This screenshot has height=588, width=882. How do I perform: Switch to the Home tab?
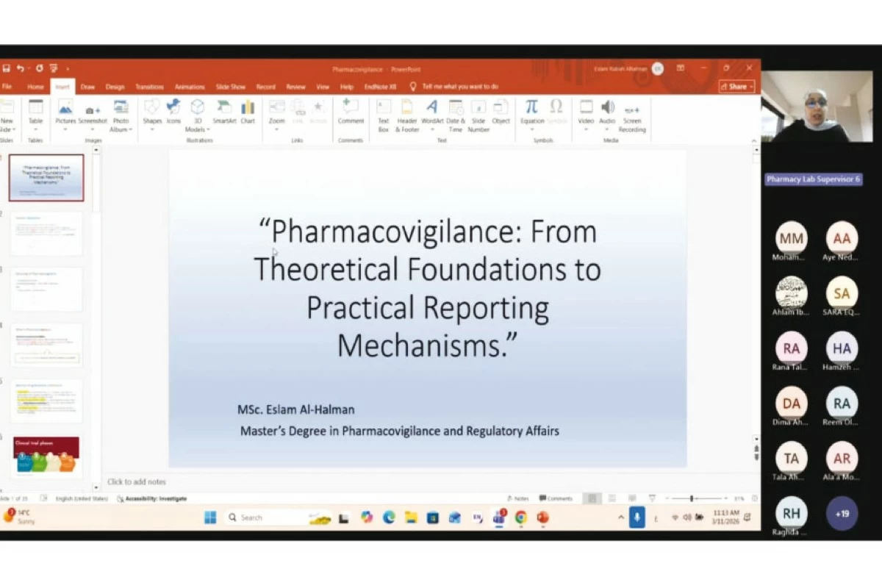(x=35, y=87)
